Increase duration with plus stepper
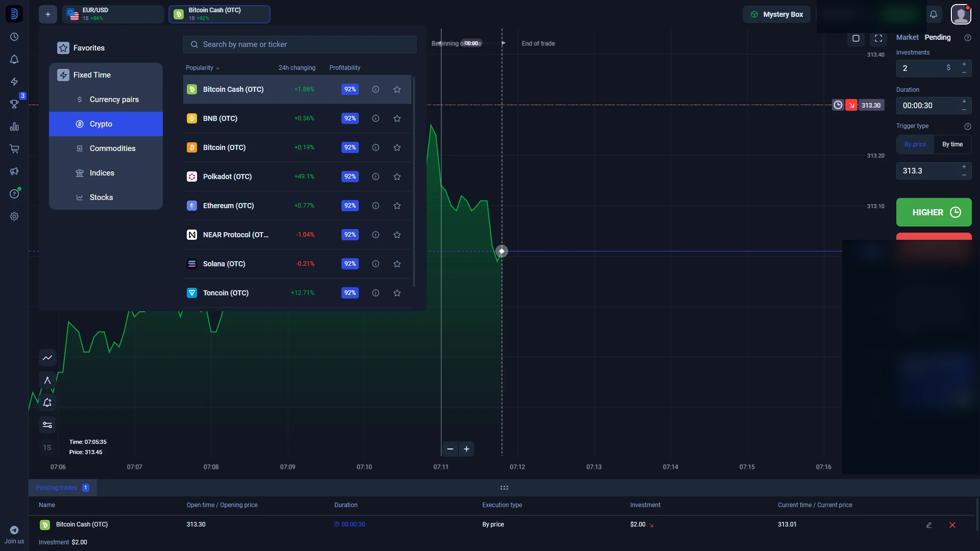Image resolution: width=980 pixels, height=551 pixels. tap(964, 102)
